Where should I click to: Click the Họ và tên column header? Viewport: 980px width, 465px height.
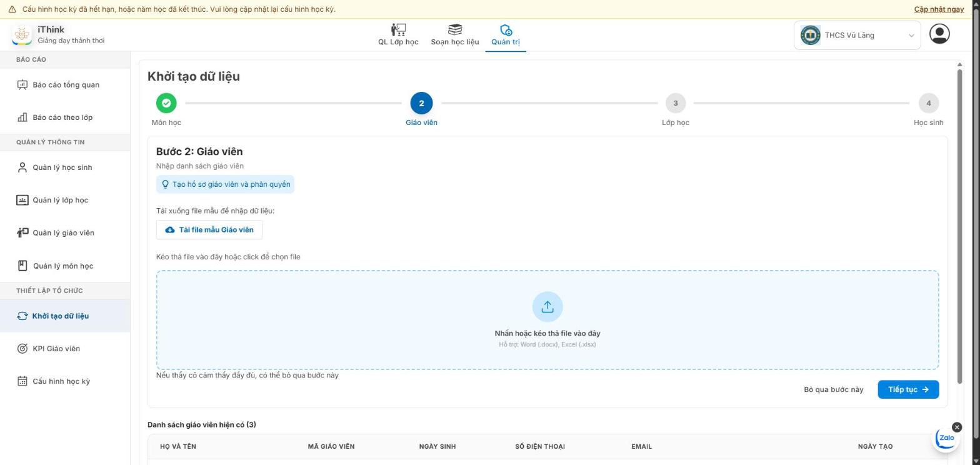[x=178, y=446]
